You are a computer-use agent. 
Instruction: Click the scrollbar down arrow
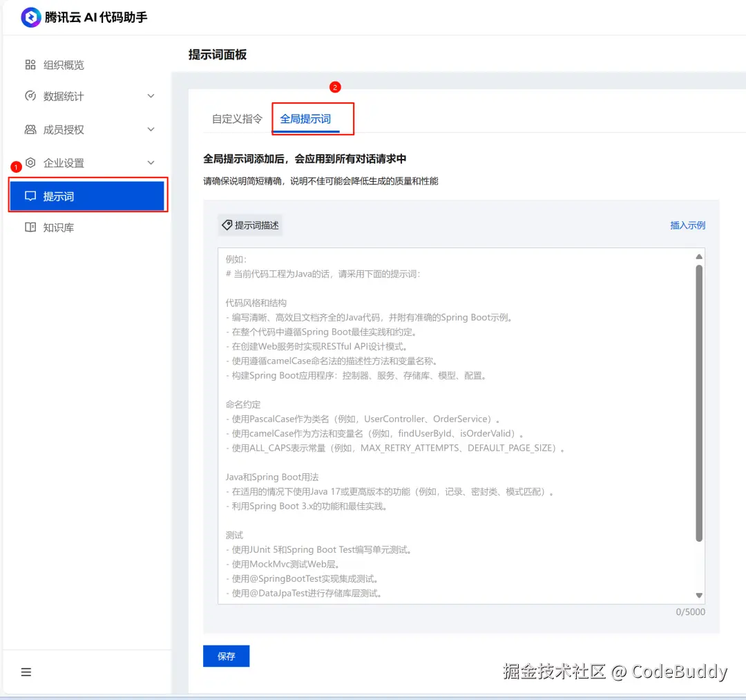[x=699, y=594]
